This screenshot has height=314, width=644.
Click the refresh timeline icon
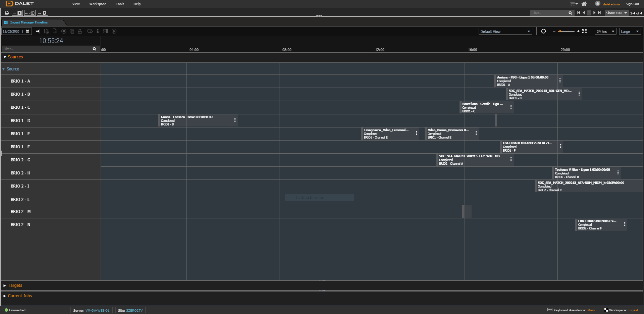pos(543,31)
